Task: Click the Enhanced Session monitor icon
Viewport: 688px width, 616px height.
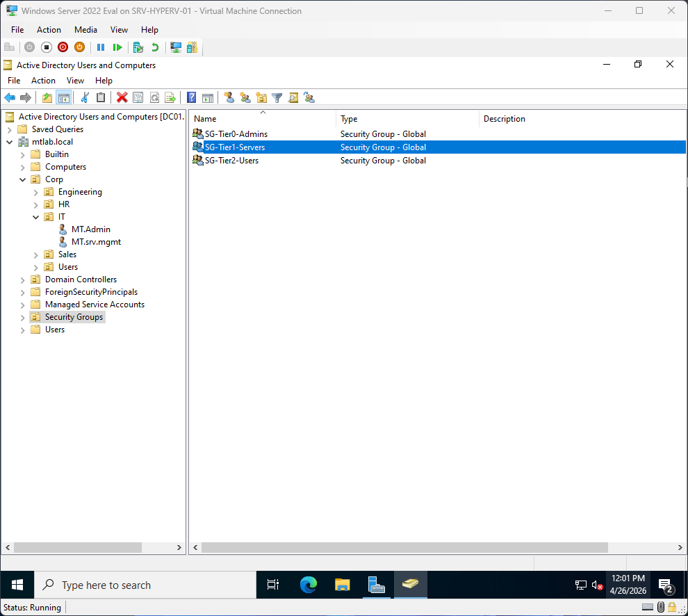Action: (x=176, y=47)
